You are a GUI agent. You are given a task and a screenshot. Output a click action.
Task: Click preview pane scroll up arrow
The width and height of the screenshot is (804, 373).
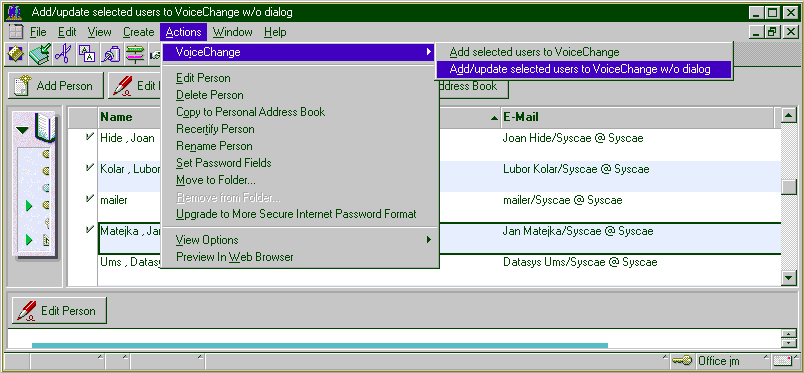[789, 333]
